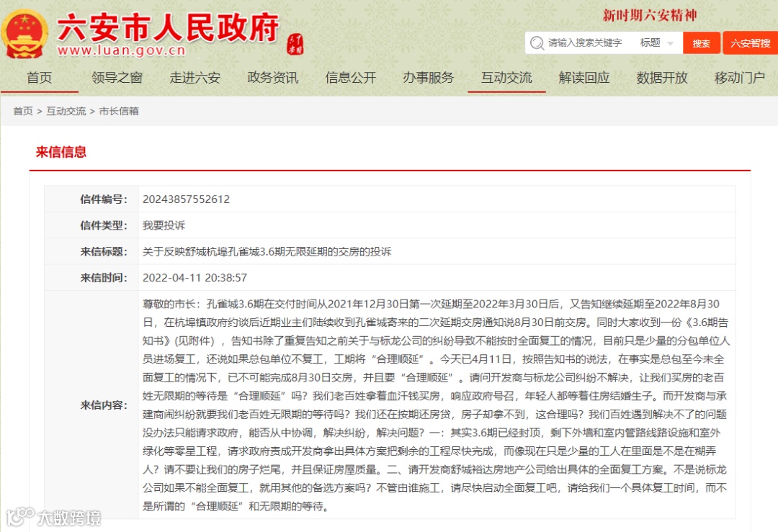Click the magnifier icon in search box
This screenshot has width=778, height=532.
coord(537,43)
